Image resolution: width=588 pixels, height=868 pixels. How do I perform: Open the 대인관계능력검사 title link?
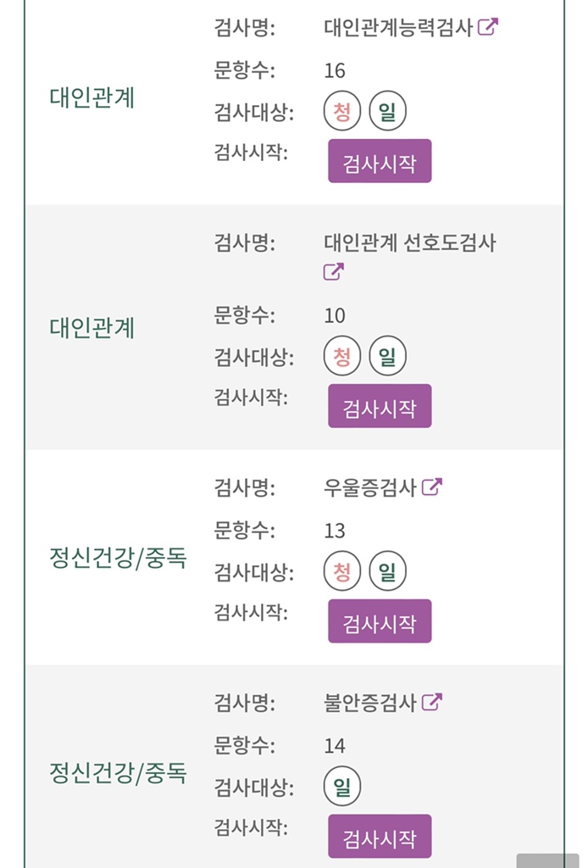click(398, 26)
